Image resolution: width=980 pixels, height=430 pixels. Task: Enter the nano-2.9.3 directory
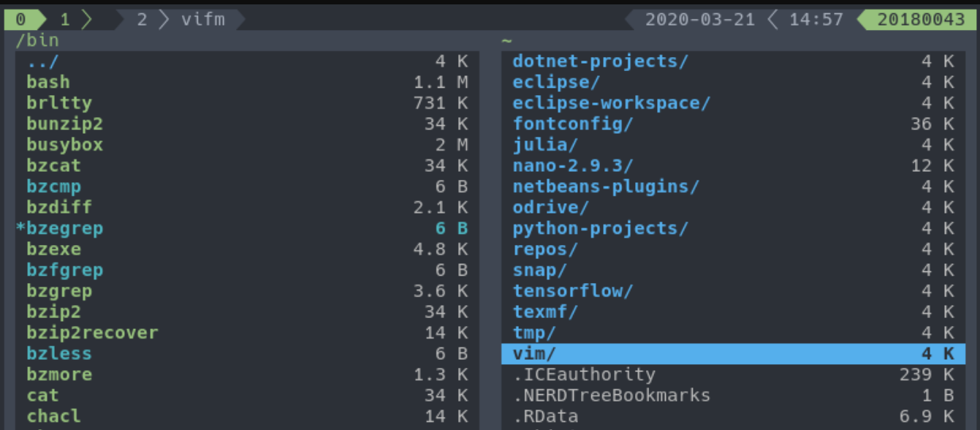(x=573, y=166)
